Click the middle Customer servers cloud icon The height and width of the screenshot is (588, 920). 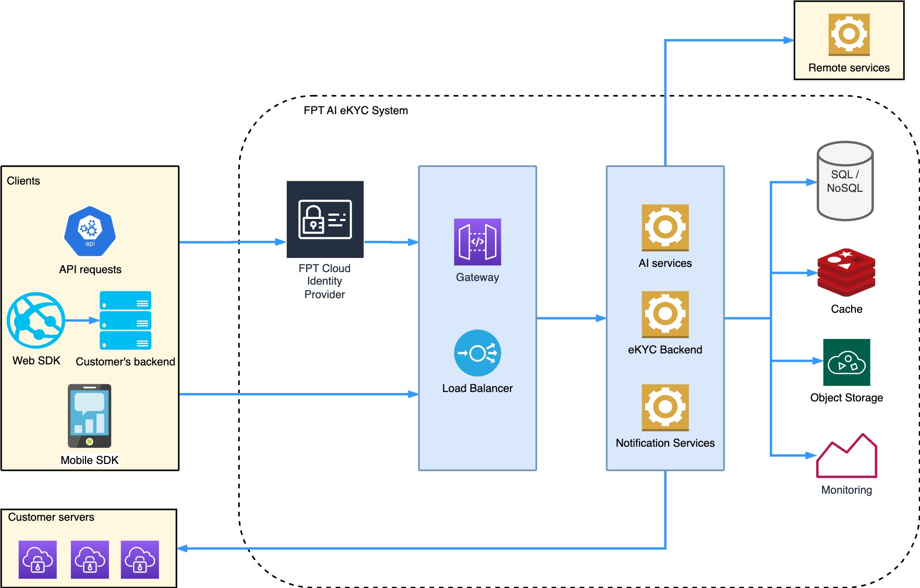(90, 559)
